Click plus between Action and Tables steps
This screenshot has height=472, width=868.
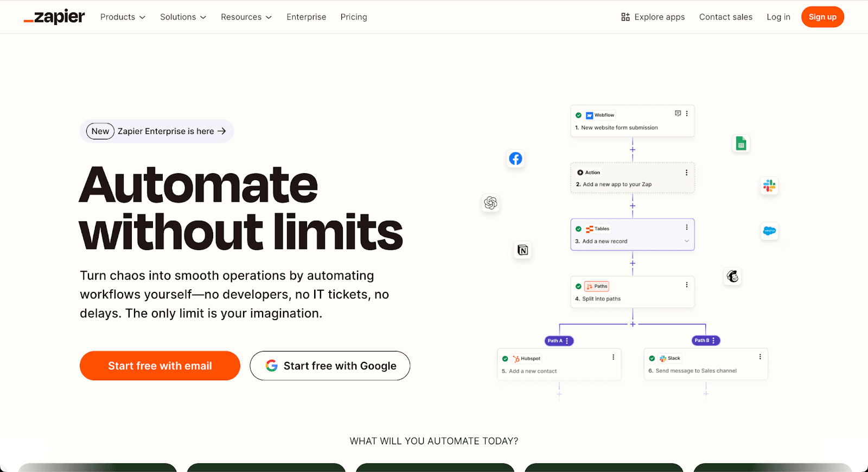[x=633, y=206]
